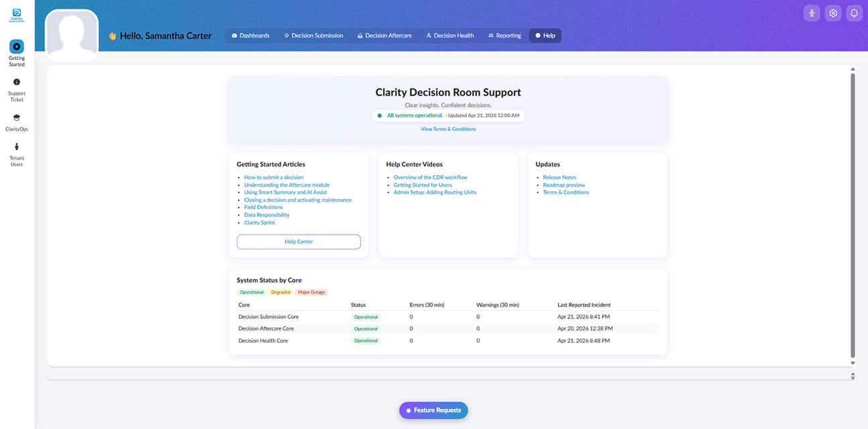Click the Decision Submission Core row name
The height and width of the screenshot is (429, 868).
[x=268, y=316]
